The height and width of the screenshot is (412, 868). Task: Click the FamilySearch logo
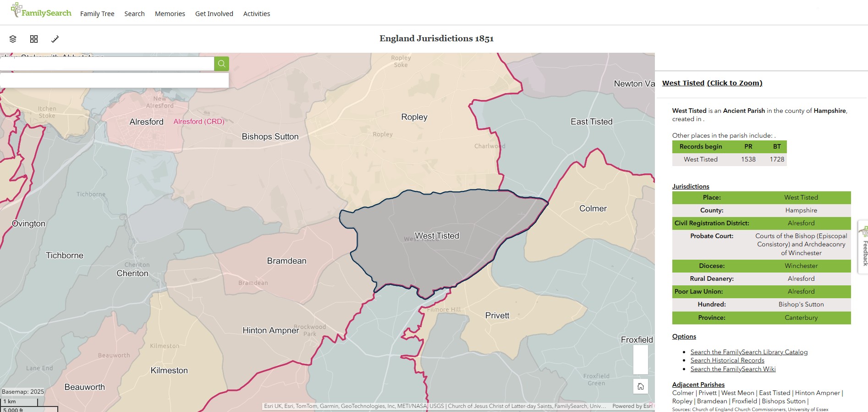point(41,11)
